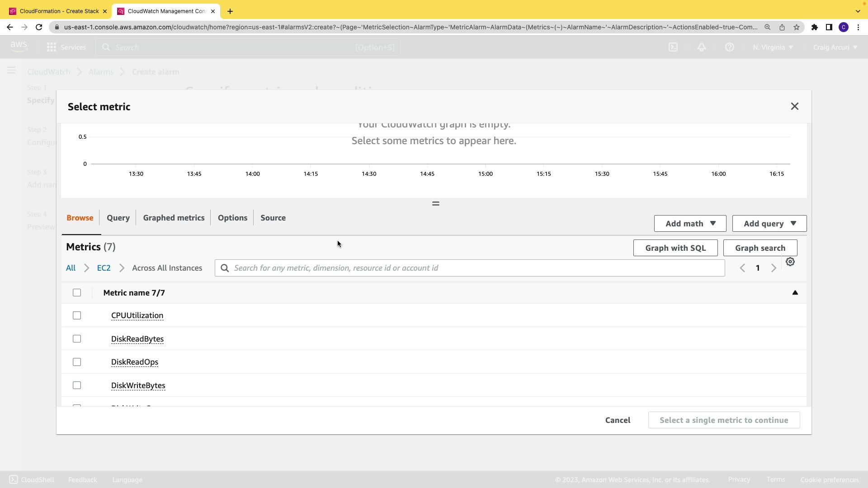Go to EC2 breadcrumb link
The image size is (868, 488).
pyautogui.click(x=104, y=268)
